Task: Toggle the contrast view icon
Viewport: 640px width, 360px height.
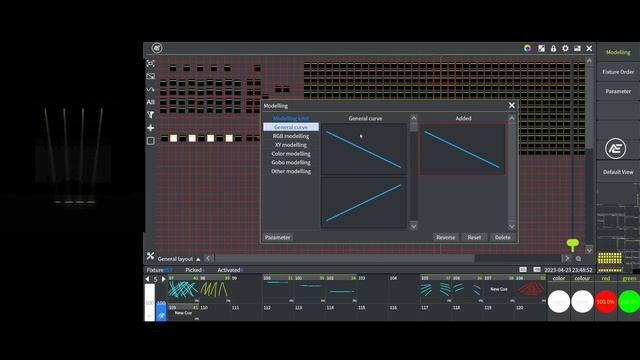Action: 541,48
